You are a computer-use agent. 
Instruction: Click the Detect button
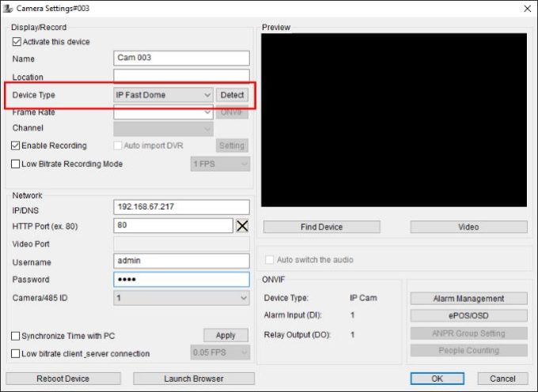pyautogui.click(x=232, y=95)
